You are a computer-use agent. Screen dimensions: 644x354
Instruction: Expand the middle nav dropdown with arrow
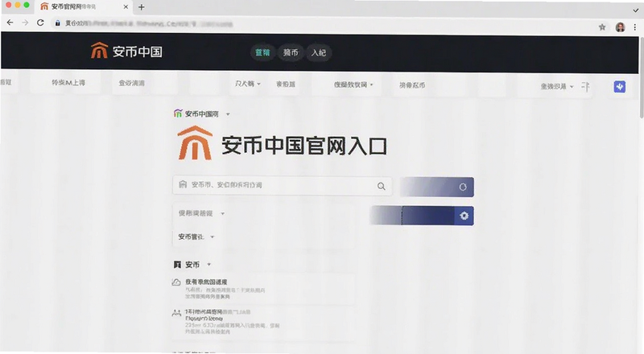tap(353, 84)
